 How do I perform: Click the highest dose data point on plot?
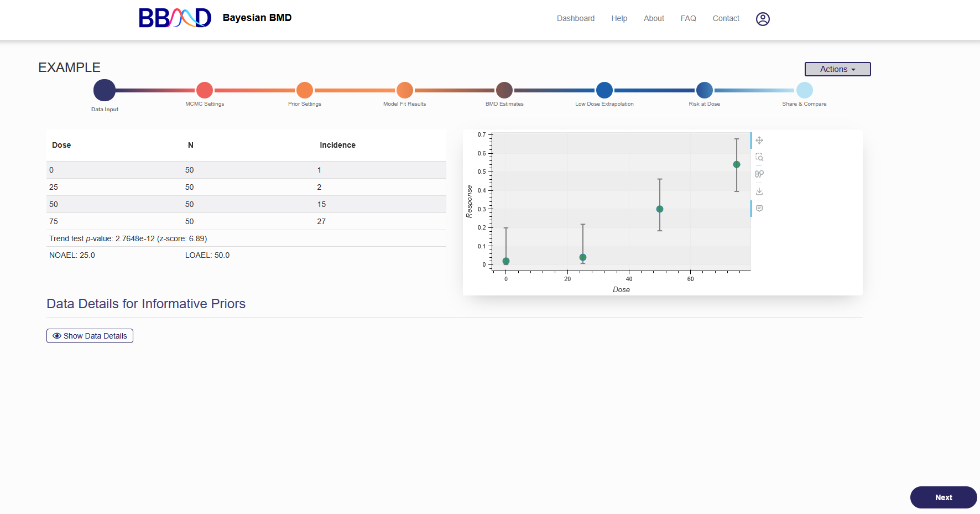point(736,164)
